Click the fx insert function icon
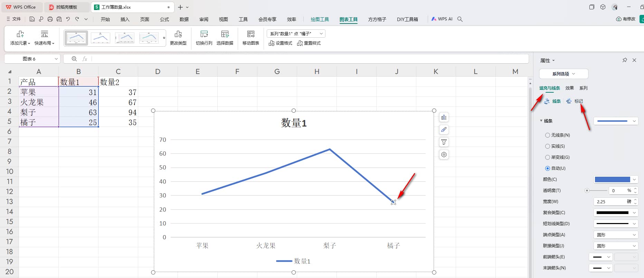Screen dimensions: 644x278 (x=85, y=59)
